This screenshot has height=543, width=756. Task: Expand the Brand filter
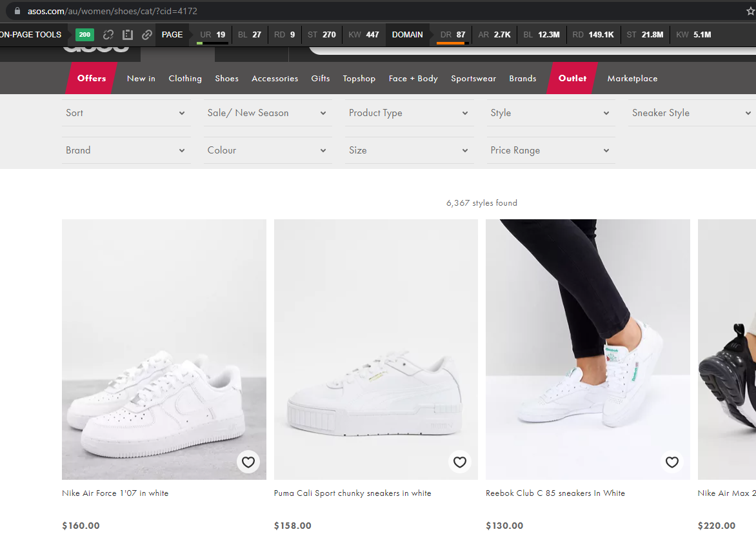(x=126, y=150)
